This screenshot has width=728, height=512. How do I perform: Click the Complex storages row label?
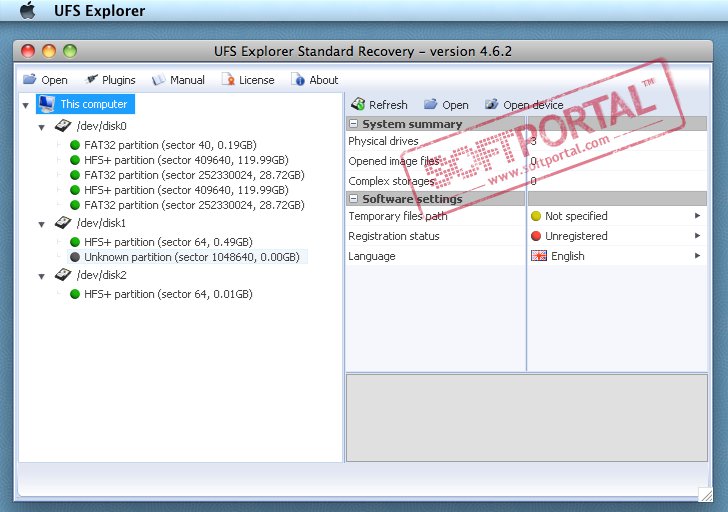391,181
